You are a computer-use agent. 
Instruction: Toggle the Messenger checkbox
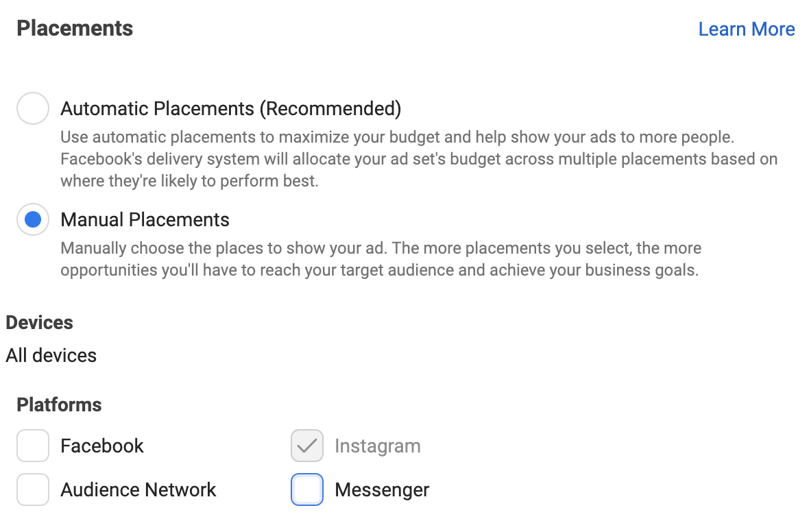click(306, 489)
